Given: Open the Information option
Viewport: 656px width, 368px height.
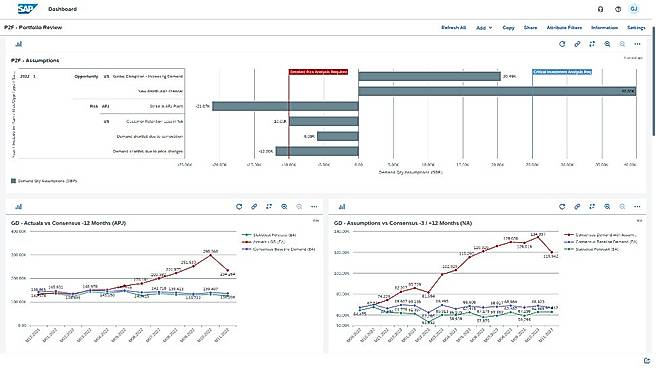Looking at the screenshot, I should pos(605,28).
